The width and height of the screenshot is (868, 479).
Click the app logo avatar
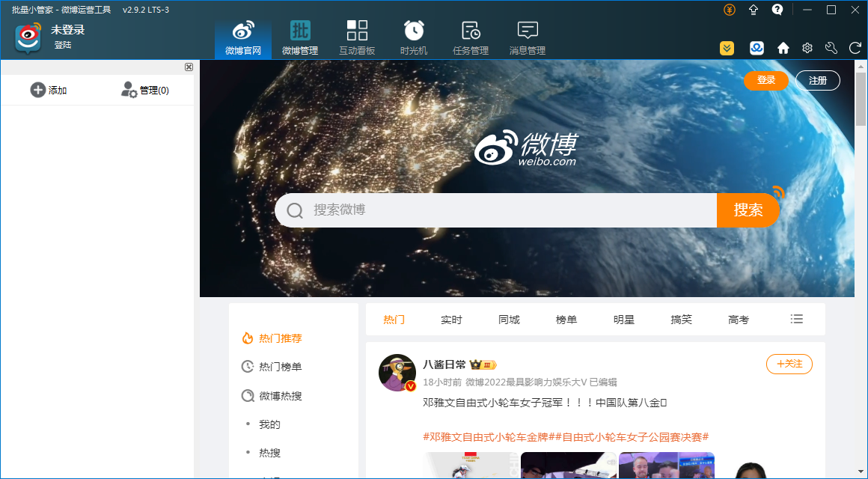(28, 37)
